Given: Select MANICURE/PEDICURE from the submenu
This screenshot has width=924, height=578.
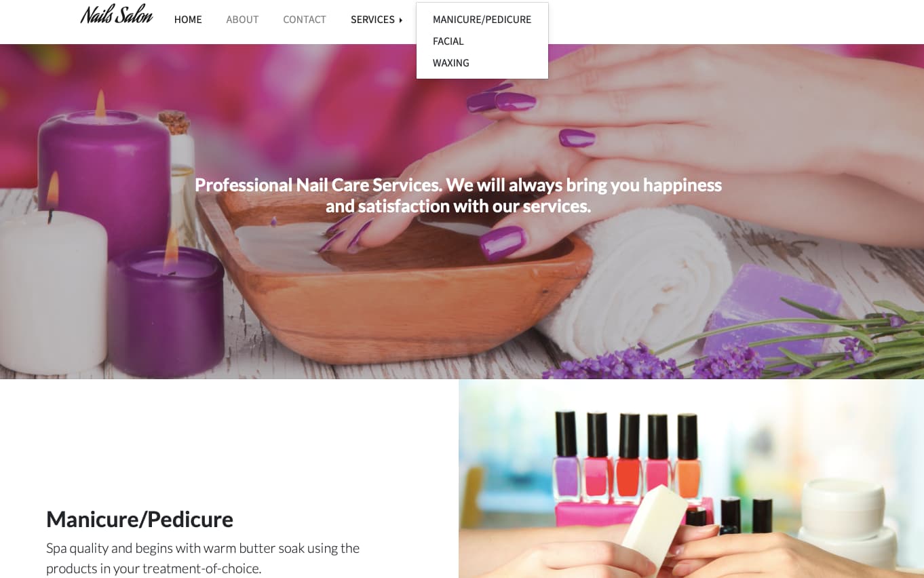Looking at the screenshot, I should [482, 20].
